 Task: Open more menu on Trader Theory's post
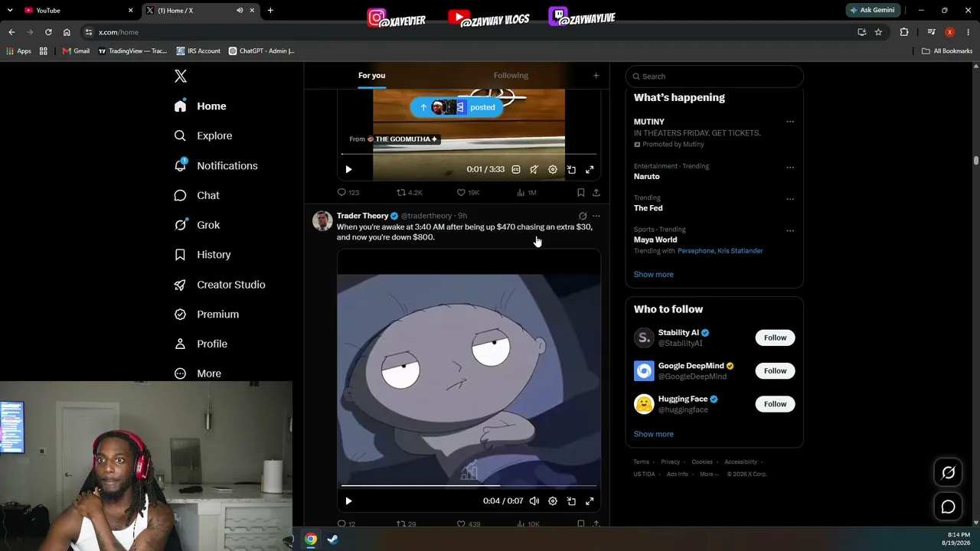click(596, 216)
